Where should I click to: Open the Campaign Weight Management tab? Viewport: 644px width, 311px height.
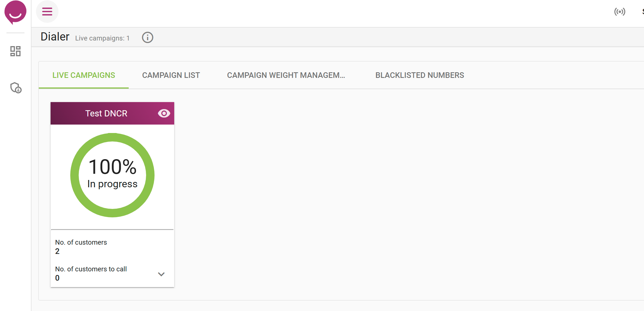point(286,75)
